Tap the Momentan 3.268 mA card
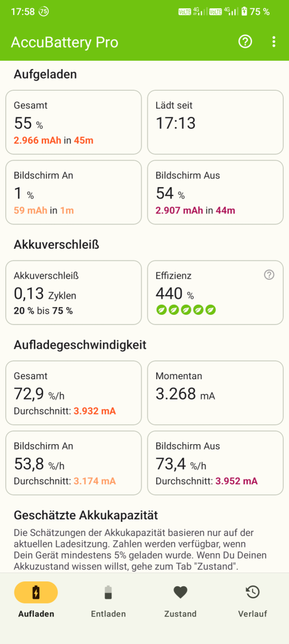The image size is (289, 644). click(x=216, y=392)
